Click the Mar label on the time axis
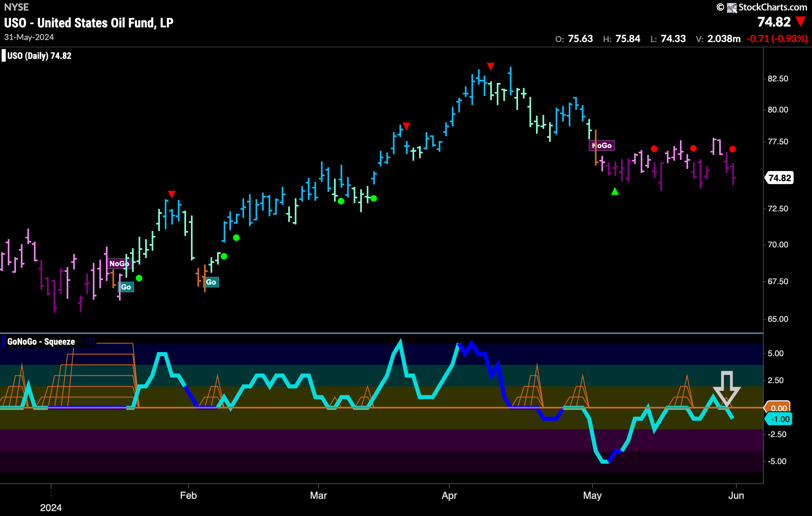Viewport: 812px width, 516px height. pos(319,496)
